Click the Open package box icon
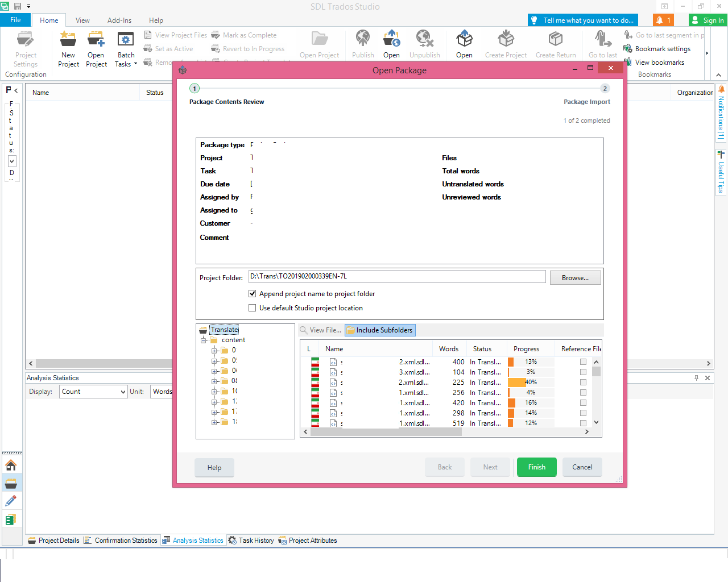The image size is (728, 582). pyautogui.click(x=464, y=39)
